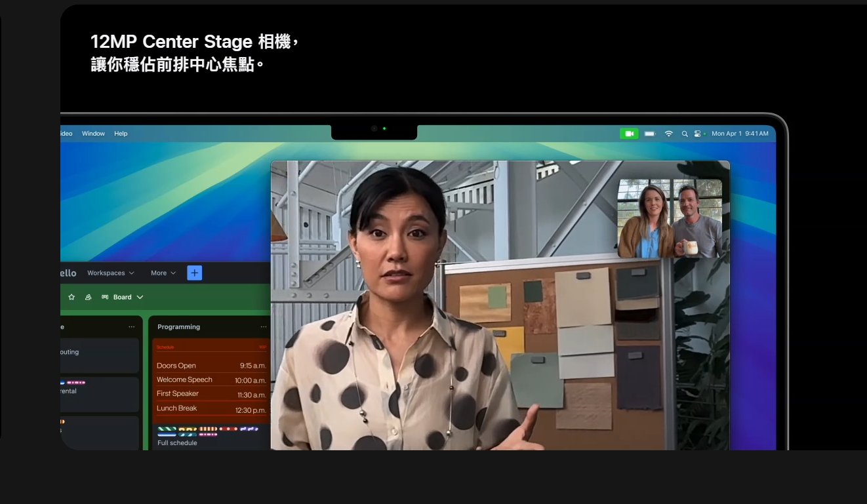Image resolution: width=867 pixels, height=504 pixels.
Task: Click the main video of the woman in the polka-dot shirt
Action: click(500, 305)
